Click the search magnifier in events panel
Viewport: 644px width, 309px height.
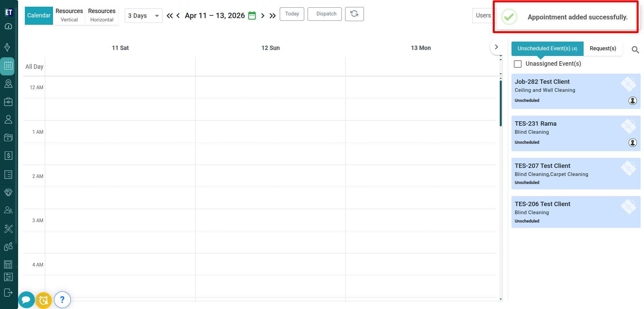[635, 50]
